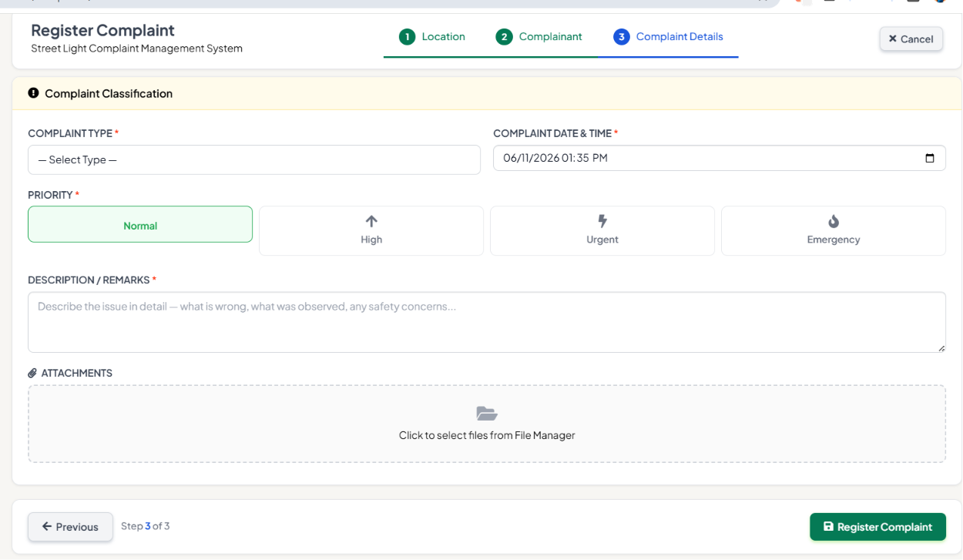
Task: Click the flame Emergency icon
Action: pos(834,222)
